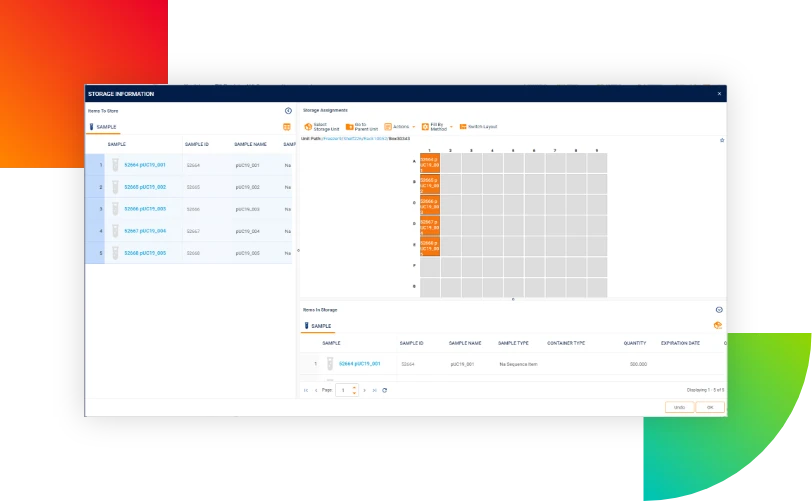Go to Parent Unit folder icon

tap(350, 126)
